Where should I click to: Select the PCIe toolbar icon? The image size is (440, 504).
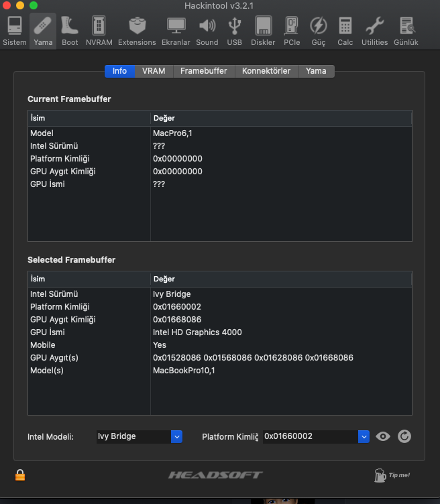[292, 31]
